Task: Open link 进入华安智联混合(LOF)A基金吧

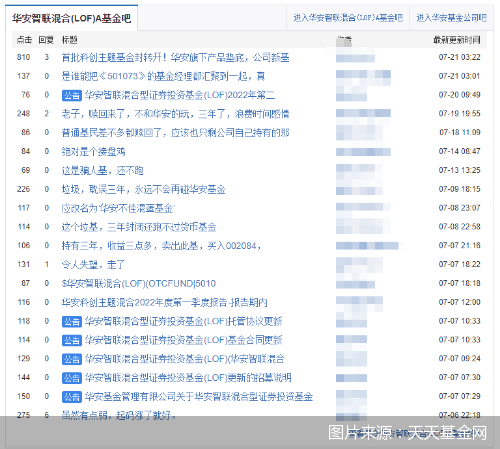Action: pyautogui.click(x=348, y=18)
